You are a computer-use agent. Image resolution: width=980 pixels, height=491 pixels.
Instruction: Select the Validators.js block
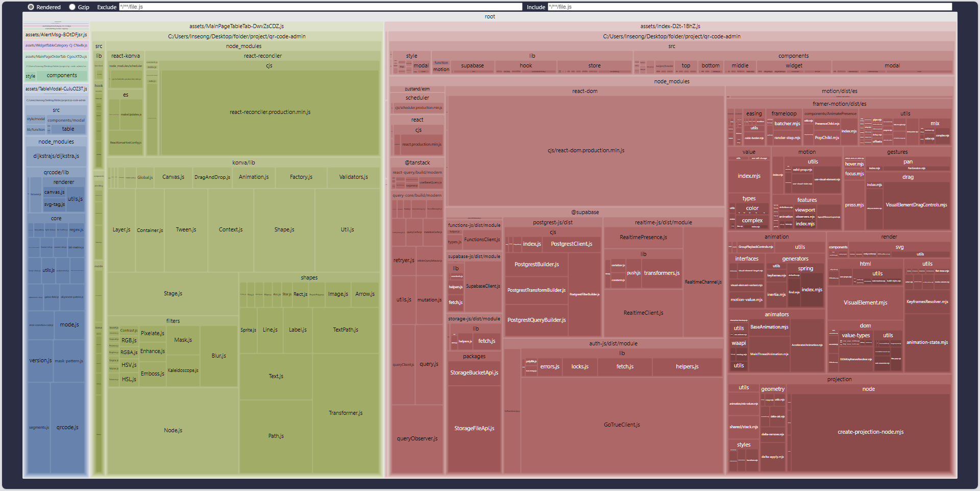(353, 177)
